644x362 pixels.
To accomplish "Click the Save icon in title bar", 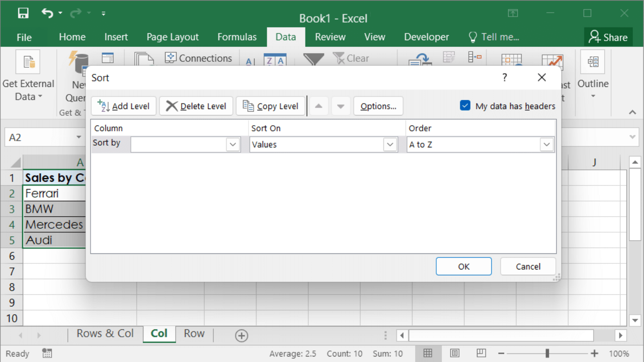I will click(23, 14).
